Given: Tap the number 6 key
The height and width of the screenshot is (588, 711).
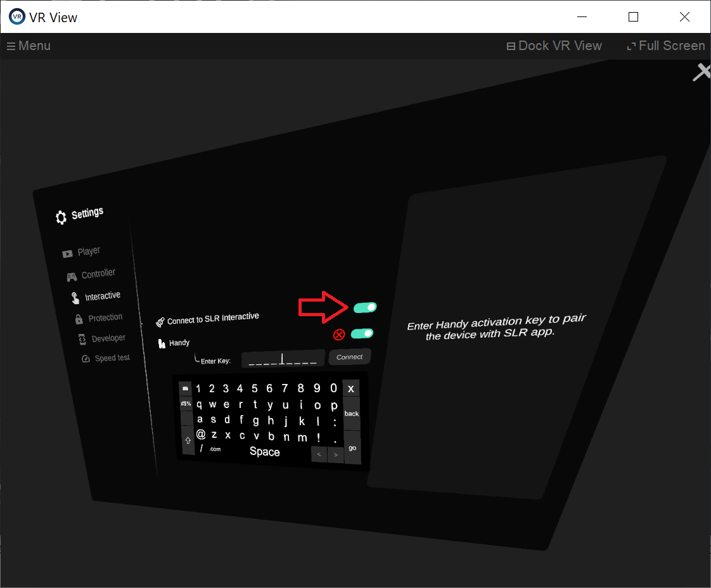Looking at the screenshot, I should (269, 388).
